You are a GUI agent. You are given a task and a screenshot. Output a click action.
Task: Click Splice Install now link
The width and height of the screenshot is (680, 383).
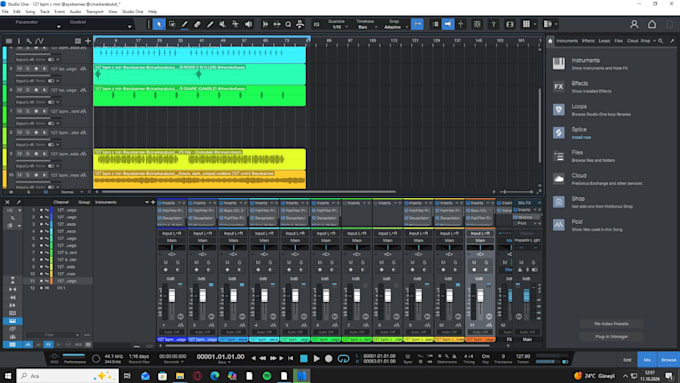click(581, 137)
